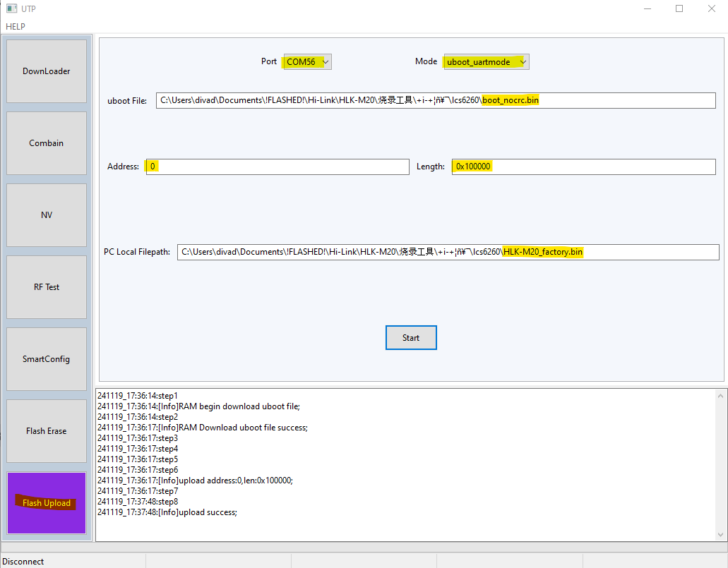Click the 'RAM begin download uboot file' log line

click(198, 406)
